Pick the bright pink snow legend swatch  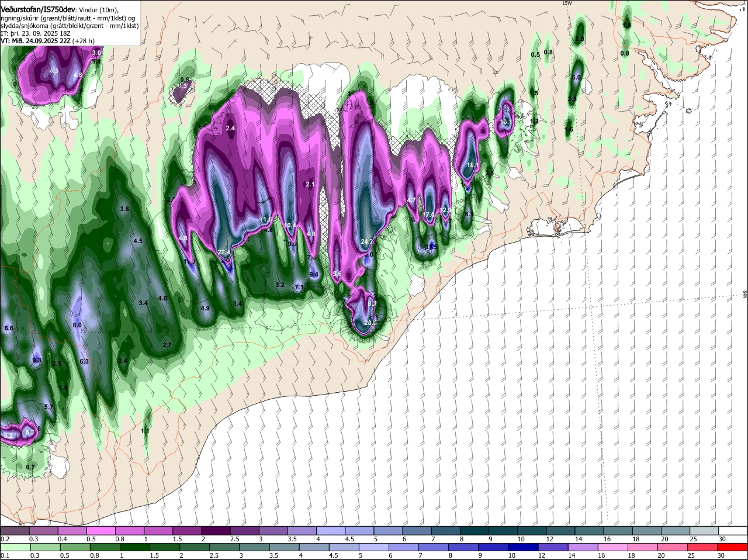pos(101,530)
